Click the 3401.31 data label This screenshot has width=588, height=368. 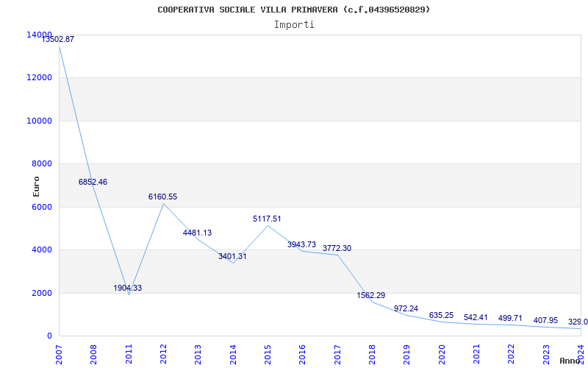pyautogui.click(x=232, y=256)
